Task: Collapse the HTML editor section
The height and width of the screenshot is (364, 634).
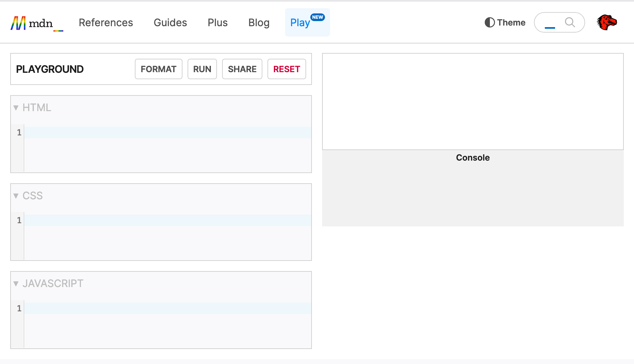Action: click(x=16, y=108)
